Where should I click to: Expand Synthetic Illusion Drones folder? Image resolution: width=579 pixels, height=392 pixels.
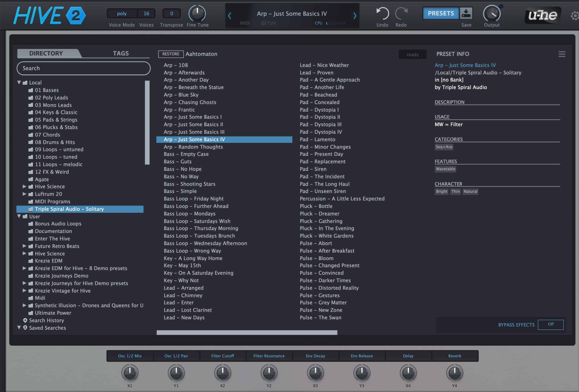click(x=24, y=305)
